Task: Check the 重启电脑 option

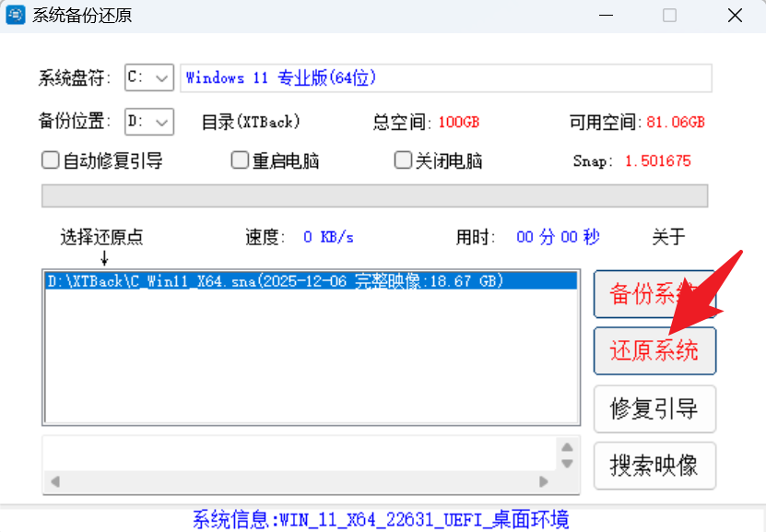Action: point(237,160)
